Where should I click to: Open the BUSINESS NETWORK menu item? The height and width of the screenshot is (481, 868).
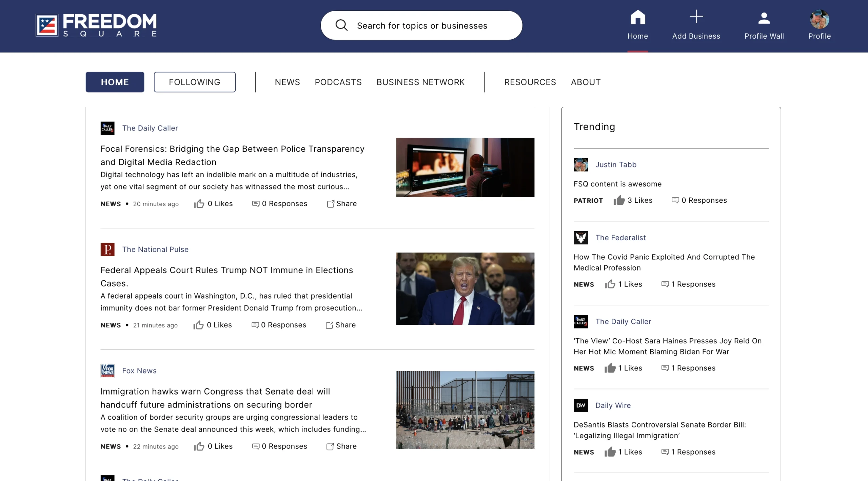point(420,82)
